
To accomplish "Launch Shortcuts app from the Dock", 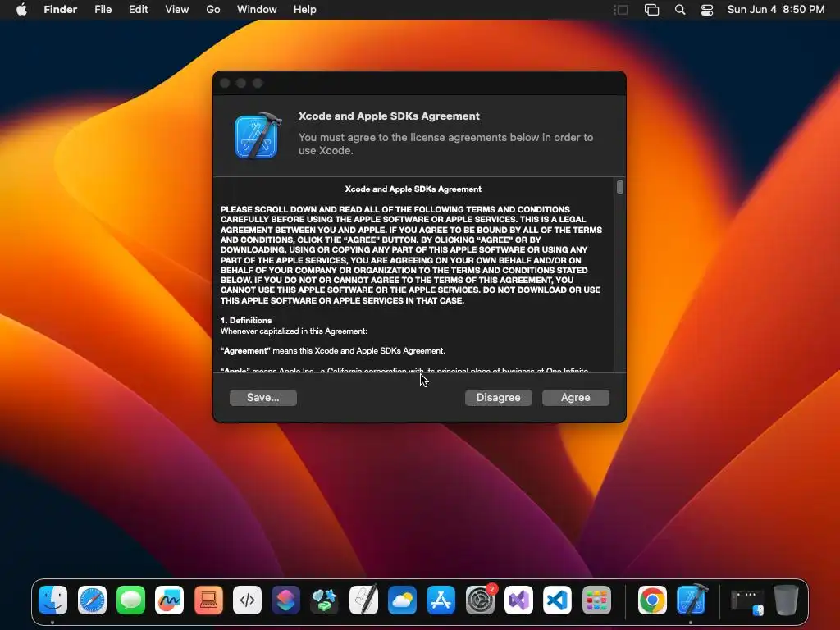I will coord(286,600).
